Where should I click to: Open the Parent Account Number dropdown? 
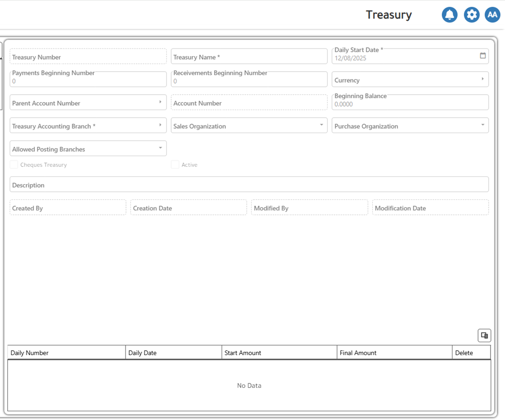pyautogui.click(x=160, y=102)
